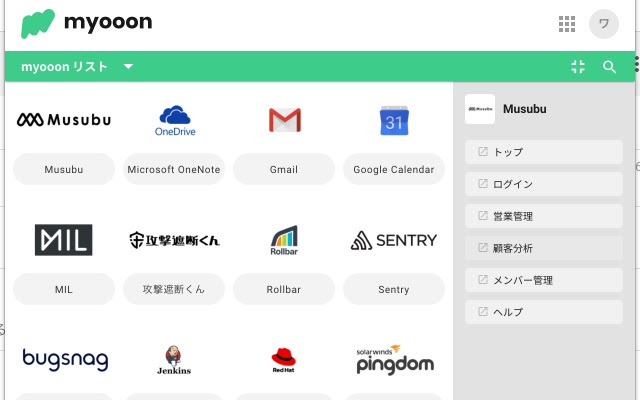Viewport: 640px width, 400px height.
Task: Open the user avatar ワ menu
Action: 604,24
